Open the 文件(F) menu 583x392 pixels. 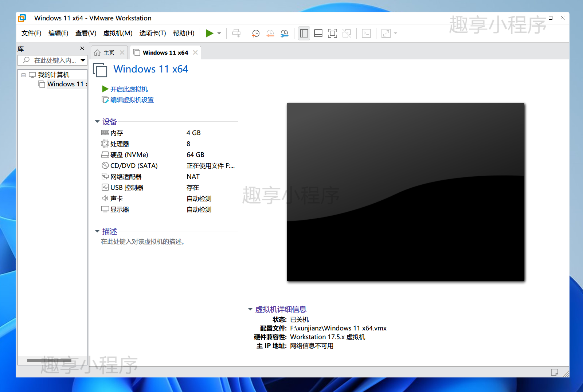coord(31,34)
